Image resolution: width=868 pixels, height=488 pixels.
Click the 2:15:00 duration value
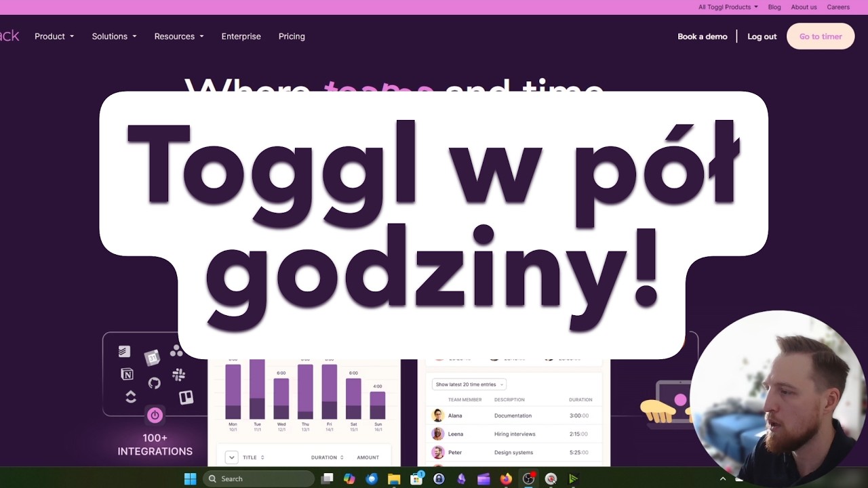[579, 434]
